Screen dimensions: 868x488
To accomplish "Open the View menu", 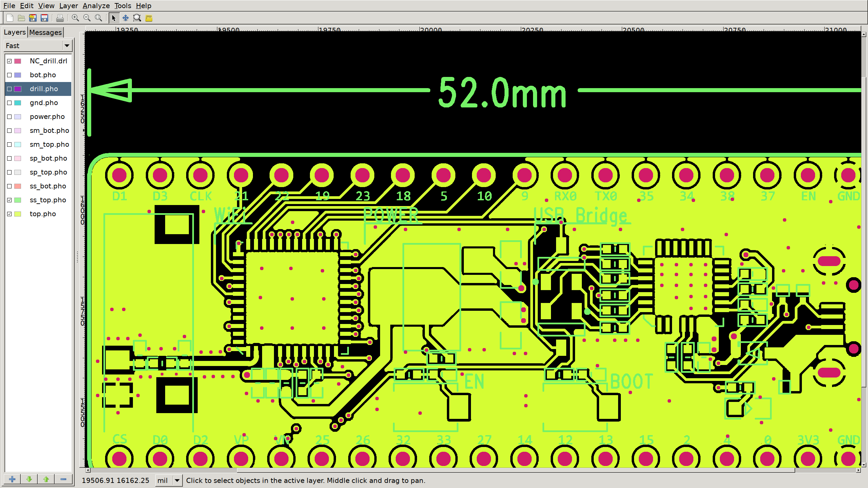I will pos(46,5).
